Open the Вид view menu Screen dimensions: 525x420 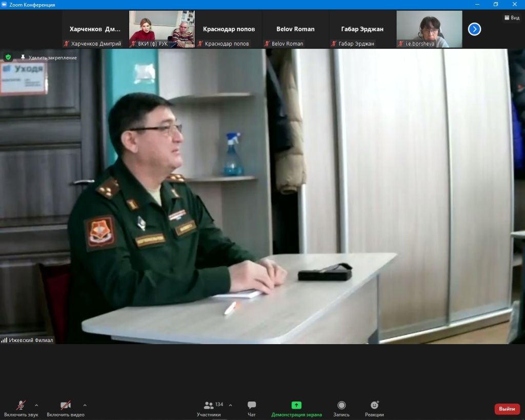coord(512,17)
